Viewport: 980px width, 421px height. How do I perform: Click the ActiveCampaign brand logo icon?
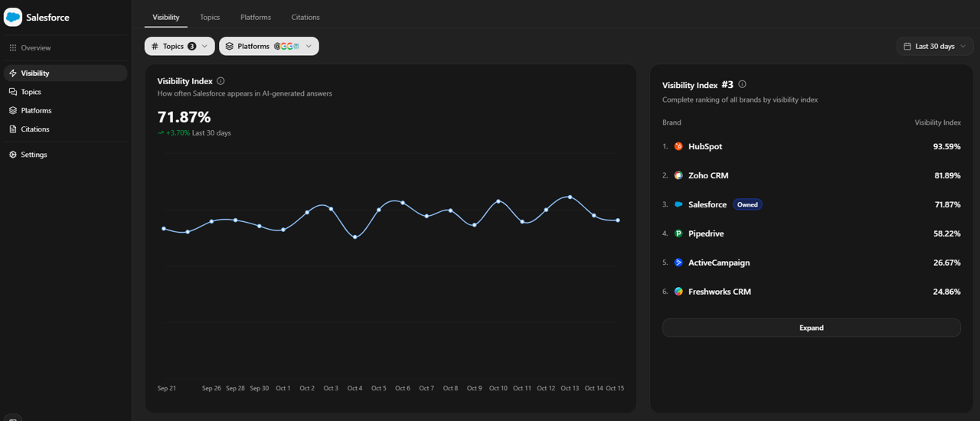(678, 263)
